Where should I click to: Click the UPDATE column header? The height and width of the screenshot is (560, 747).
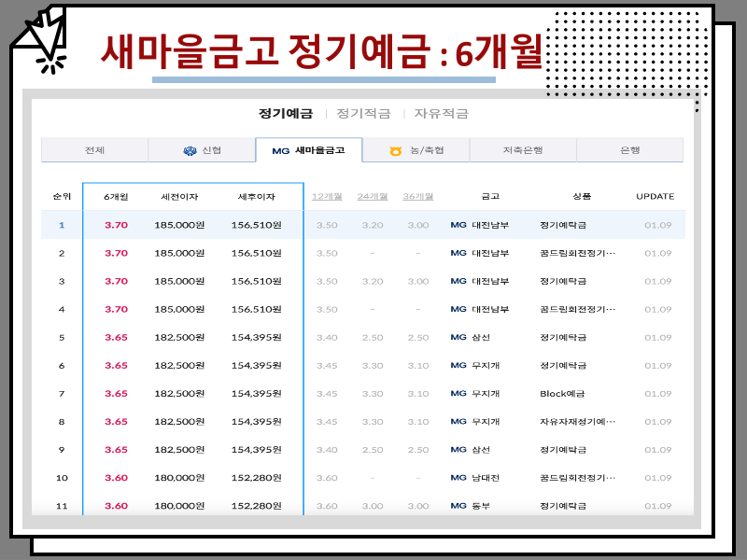[x=655, y=196]
